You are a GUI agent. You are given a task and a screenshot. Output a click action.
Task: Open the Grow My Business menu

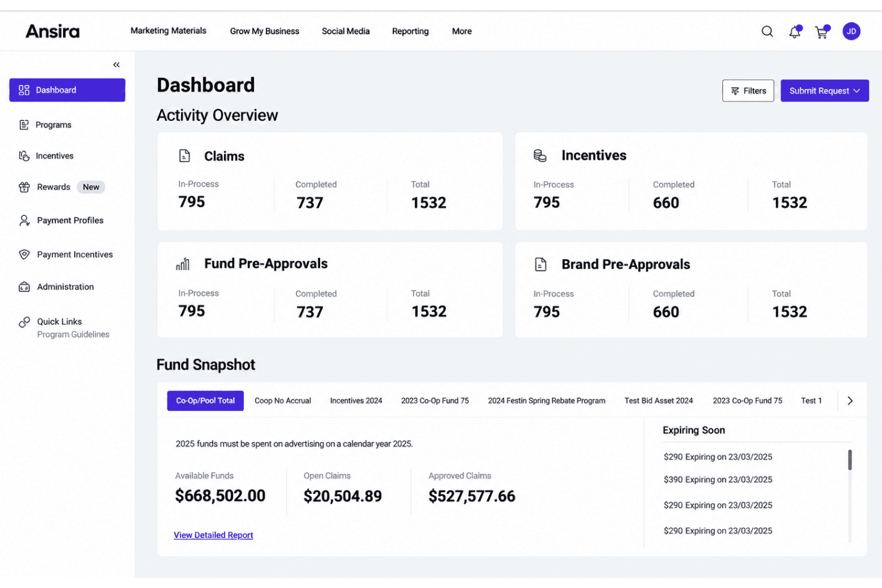click(x=265, y=31)
